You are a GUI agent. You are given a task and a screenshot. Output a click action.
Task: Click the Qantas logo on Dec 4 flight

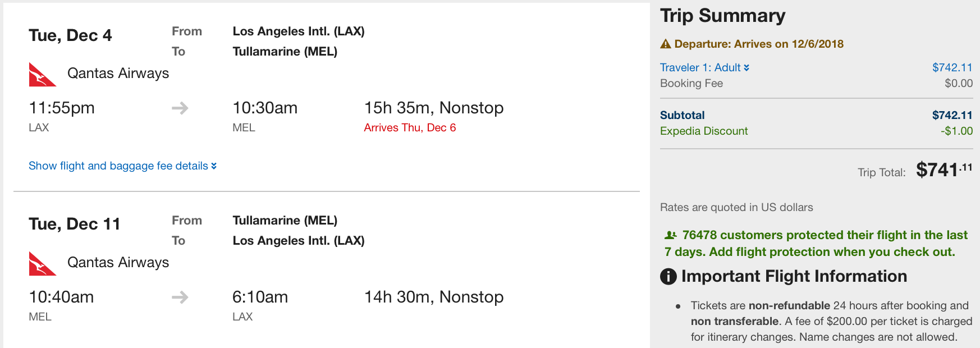[42, 75]
